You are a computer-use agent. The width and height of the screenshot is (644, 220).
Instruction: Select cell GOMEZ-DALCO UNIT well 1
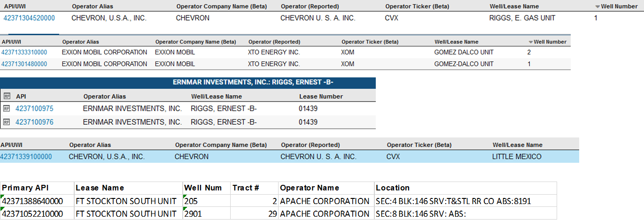[x=464, y=64]
